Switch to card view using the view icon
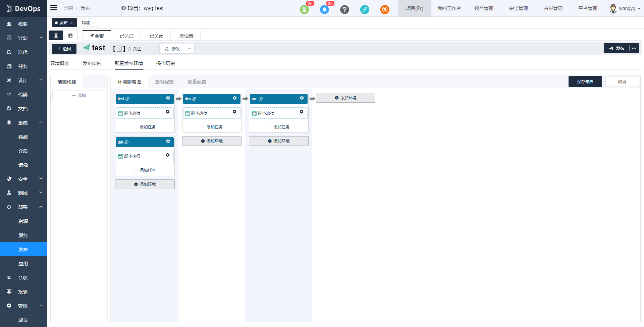Screen dimensions: 644x327 click(70, 35)
